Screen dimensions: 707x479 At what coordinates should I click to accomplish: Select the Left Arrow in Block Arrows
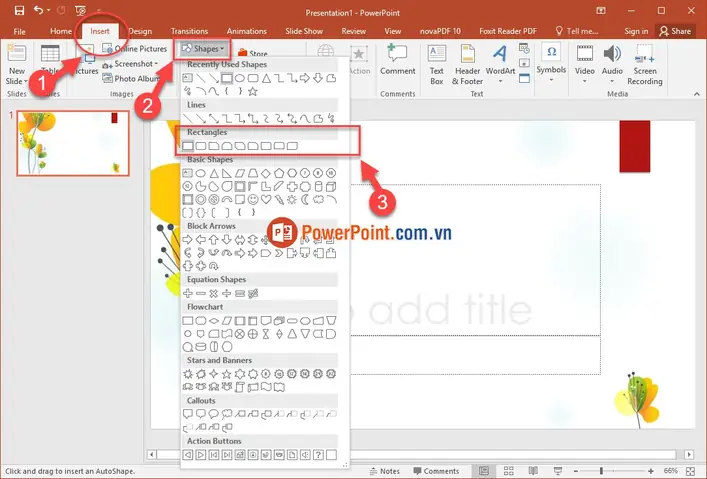pyautogui.click(x=201, y=240)
